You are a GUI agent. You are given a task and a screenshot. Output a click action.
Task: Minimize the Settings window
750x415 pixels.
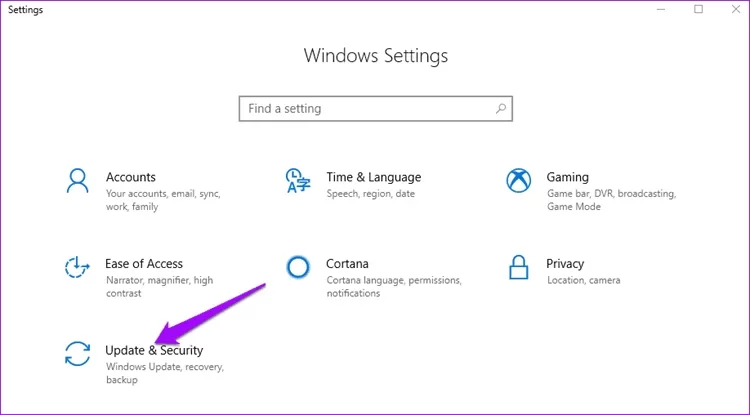[662, 9]
